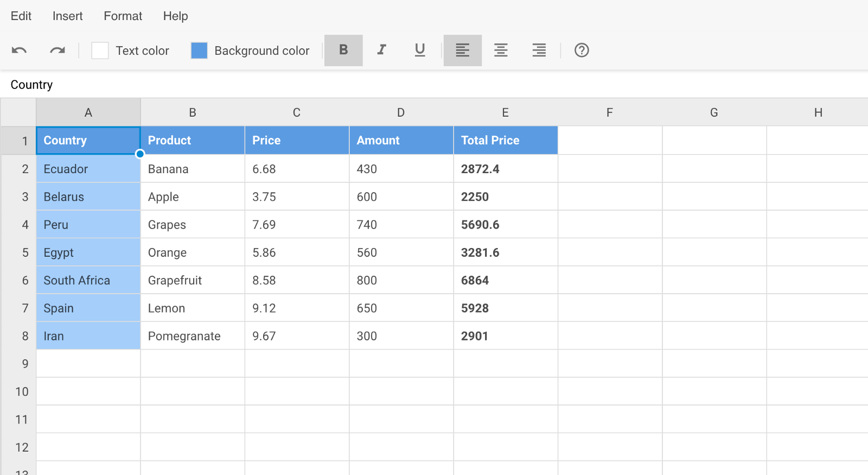Select column E header

[505, 112]
